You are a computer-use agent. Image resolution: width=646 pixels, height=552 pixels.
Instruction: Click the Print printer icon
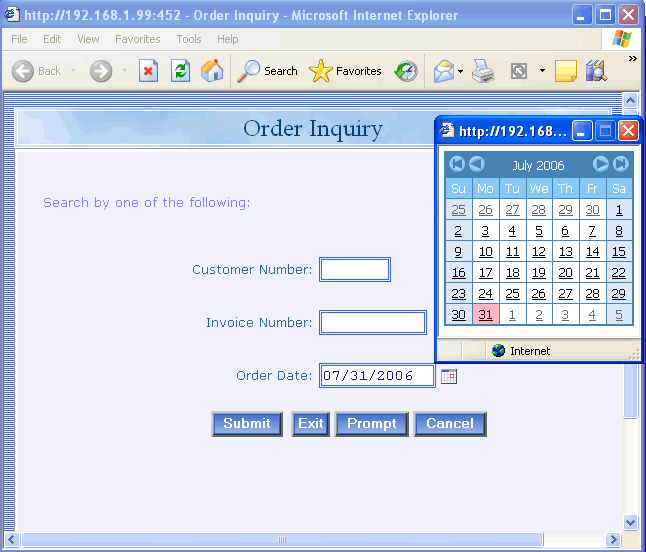[483, 71]
